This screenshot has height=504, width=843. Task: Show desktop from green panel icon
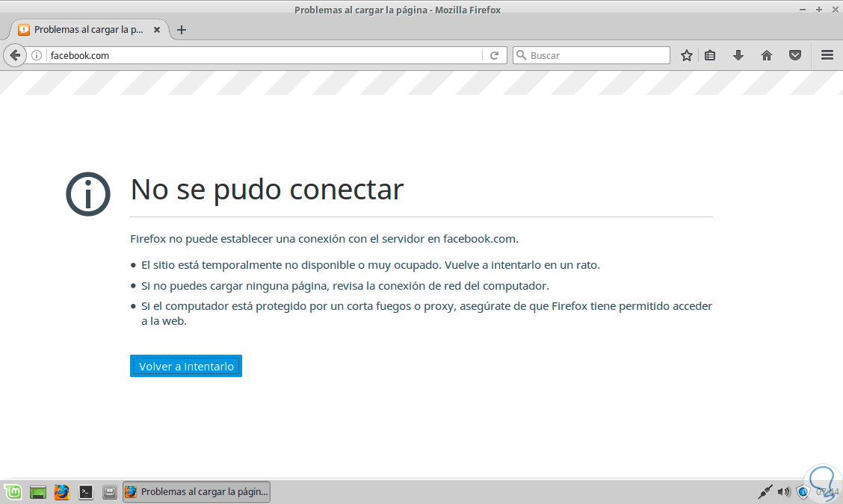37,492
